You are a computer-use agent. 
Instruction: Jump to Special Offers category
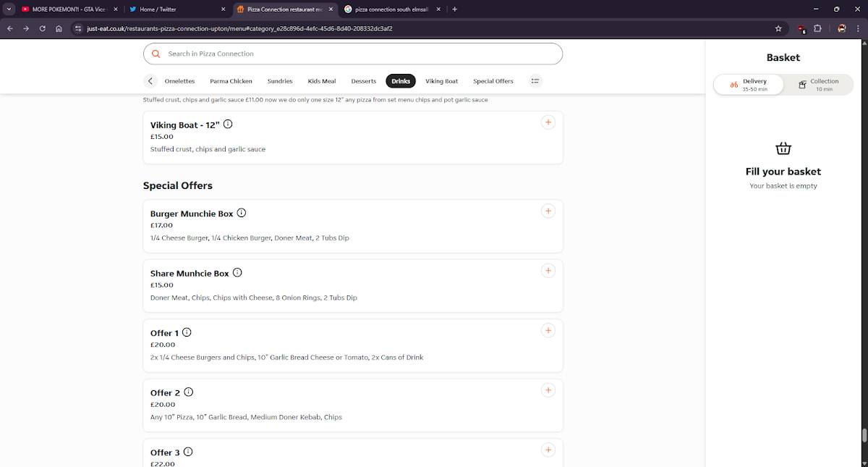[493, 81]
